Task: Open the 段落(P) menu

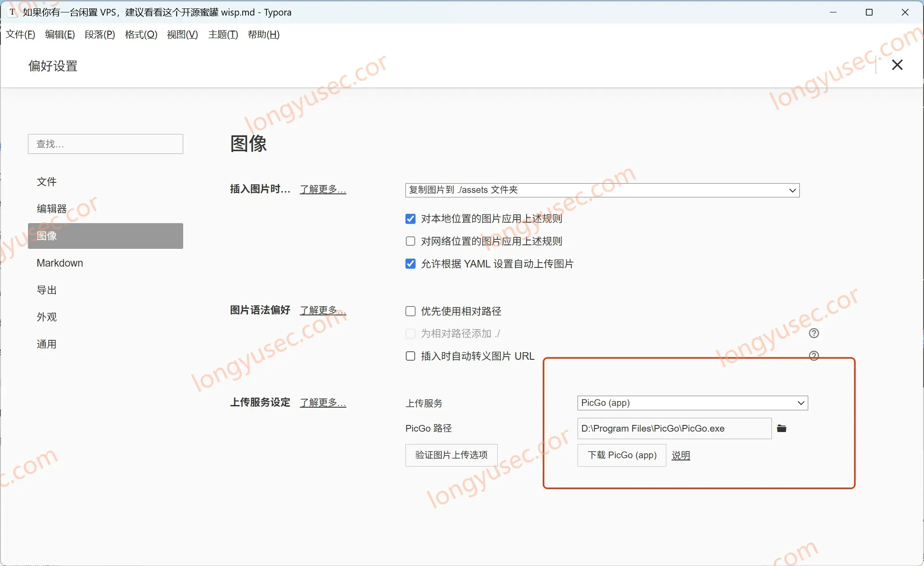Action: [100, 35]
